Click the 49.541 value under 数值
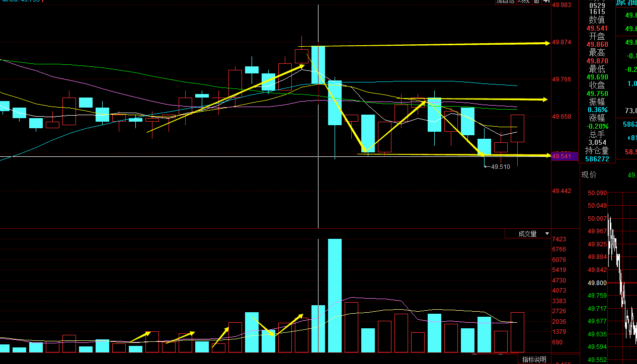This screenshot has height=364, width=637. (x=597, y=28)
